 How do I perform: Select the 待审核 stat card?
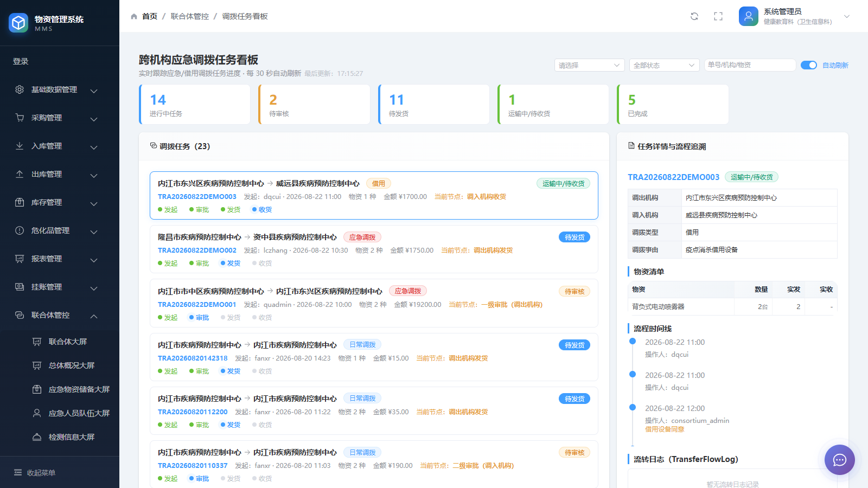point(314,104)
